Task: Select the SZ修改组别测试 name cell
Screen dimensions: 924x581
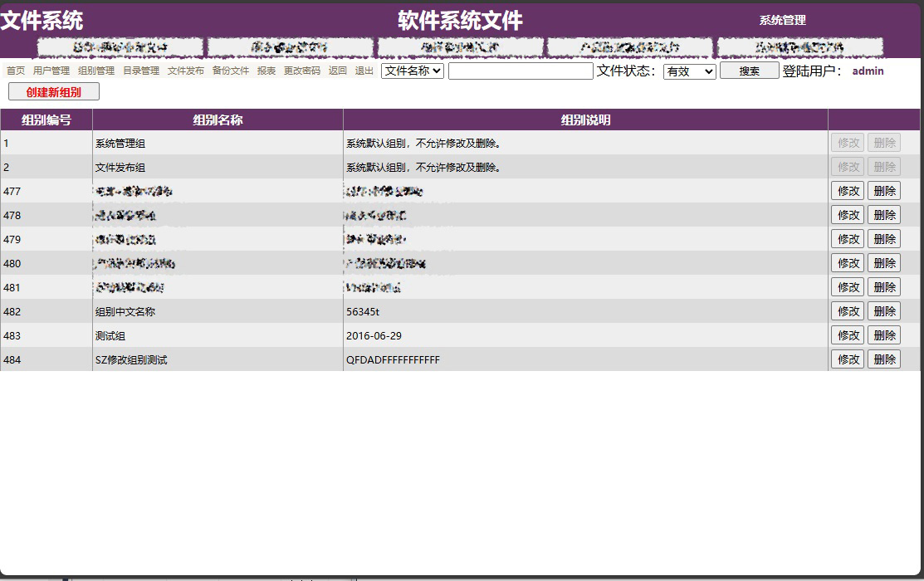Action: tap(218, 359)
